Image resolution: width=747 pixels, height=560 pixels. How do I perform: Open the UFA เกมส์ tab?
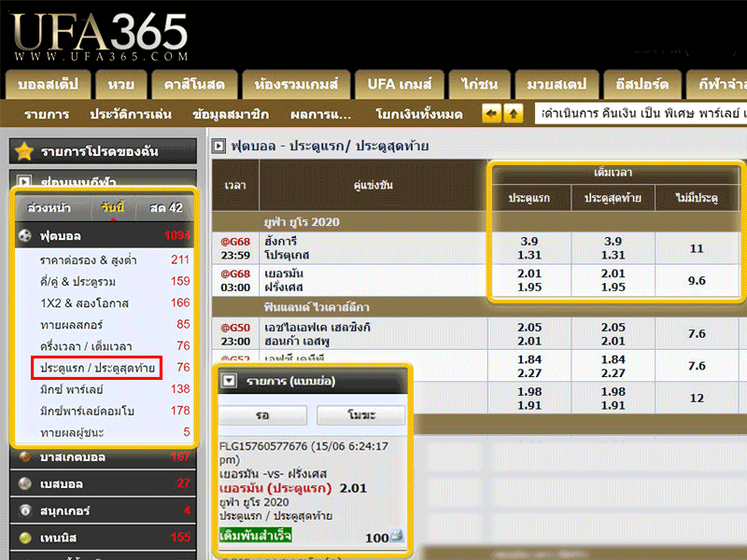(x=400, y=85)
